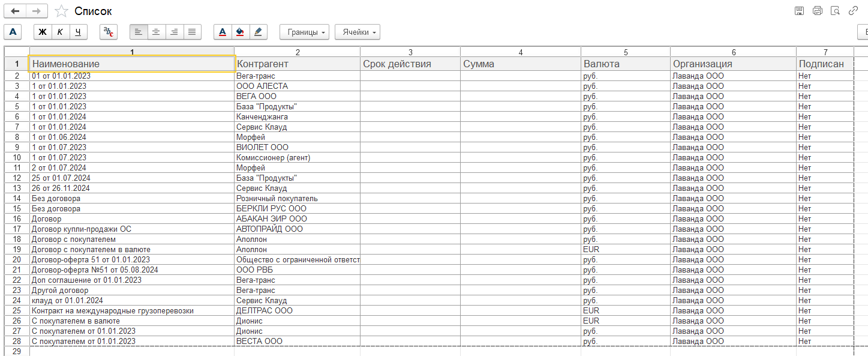Justify the cell text
Viewport: 868px width, 356px height.
point(193,32)
